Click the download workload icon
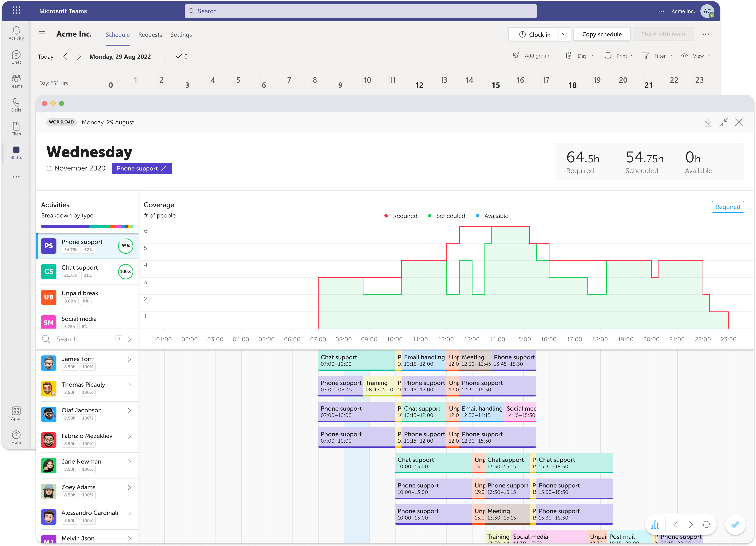Viewport: 756px width, 546px height. (x=708, y=123)
